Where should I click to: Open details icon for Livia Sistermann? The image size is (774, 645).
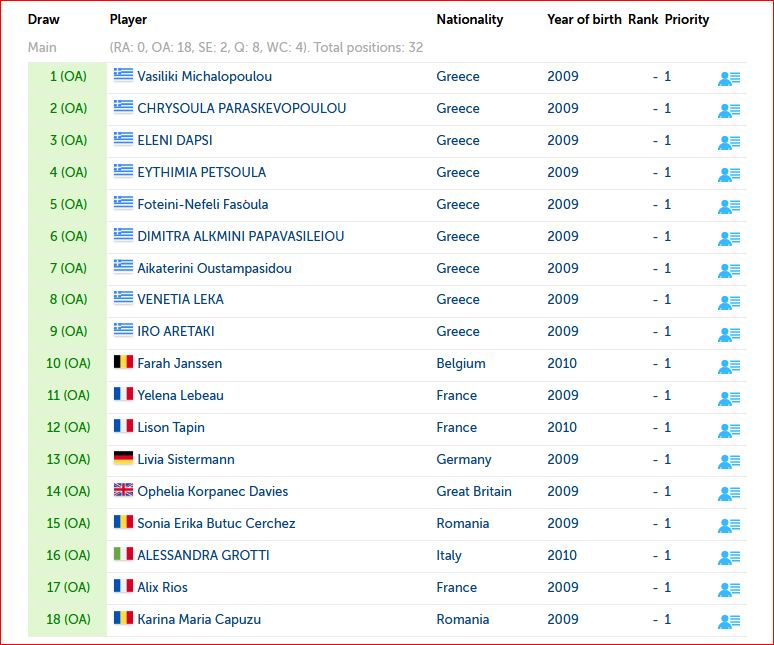coord(728,461)
